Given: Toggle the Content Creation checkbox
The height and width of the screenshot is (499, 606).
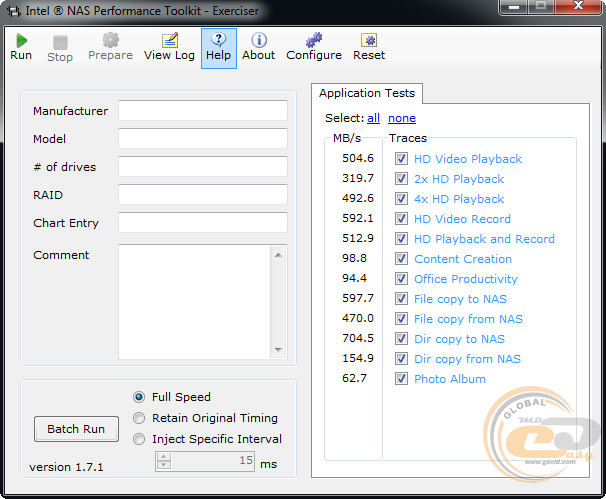Looking at the screenshot, I should [401, 259].
